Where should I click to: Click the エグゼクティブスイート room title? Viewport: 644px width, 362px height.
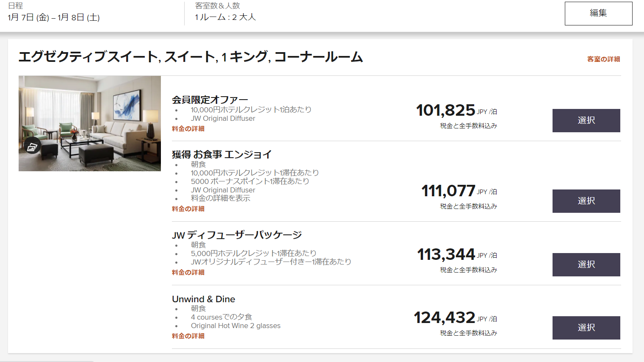coord(191,57)
